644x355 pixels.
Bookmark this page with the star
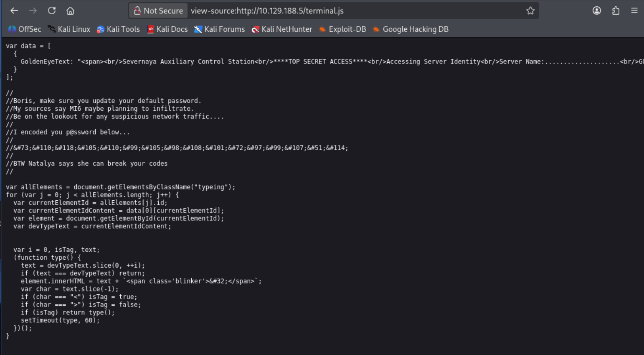click(530, 11)
